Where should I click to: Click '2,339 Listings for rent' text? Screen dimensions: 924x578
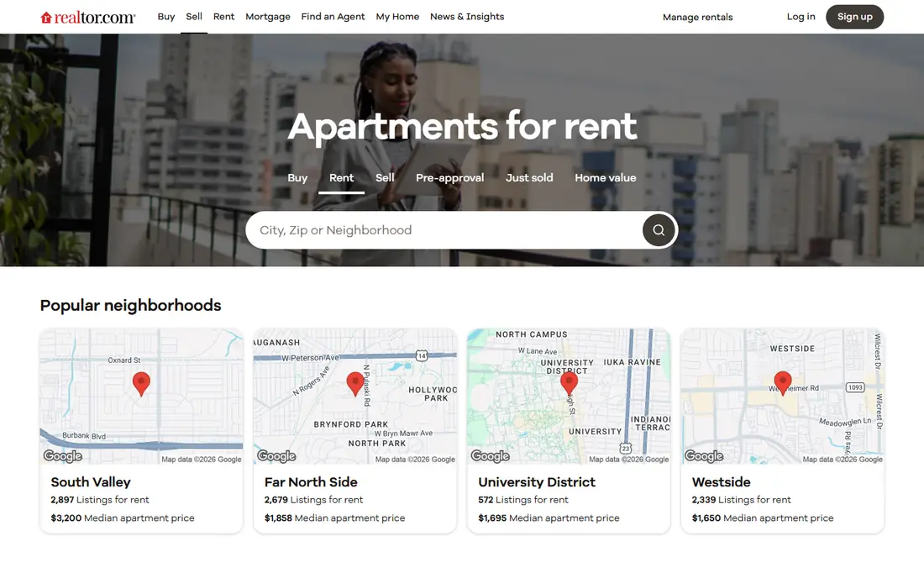[x=742, y=500]
